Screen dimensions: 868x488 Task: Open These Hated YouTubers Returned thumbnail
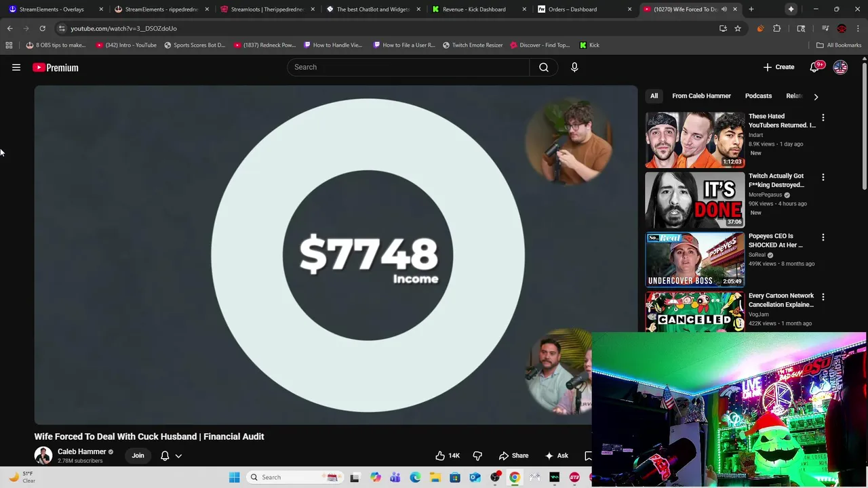[694, 140]
